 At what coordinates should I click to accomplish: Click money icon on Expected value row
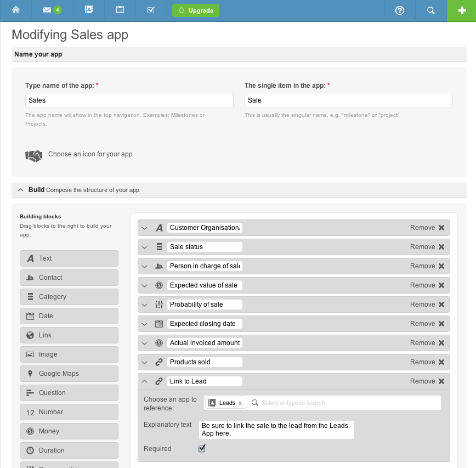pyautogui.click(x=159, y=285)
